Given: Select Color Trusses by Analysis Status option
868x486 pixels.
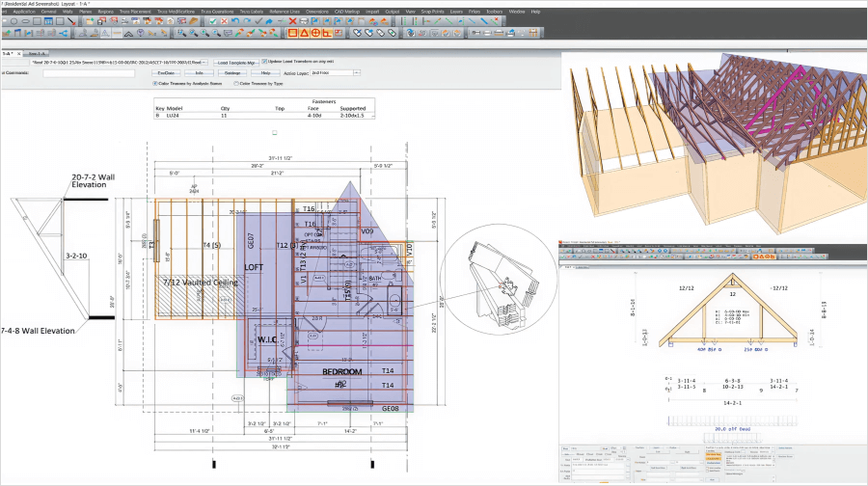Looking at the screenshot, I should point(155,84).
